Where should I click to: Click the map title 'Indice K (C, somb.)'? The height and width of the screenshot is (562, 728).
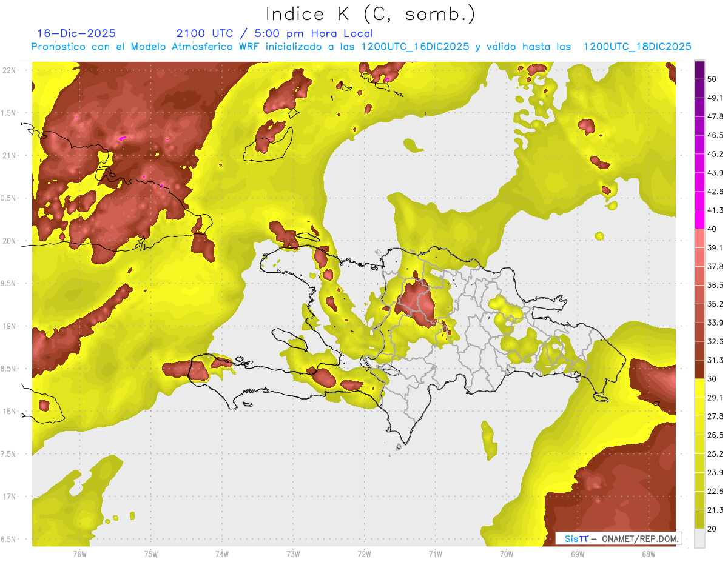(371, 15)
